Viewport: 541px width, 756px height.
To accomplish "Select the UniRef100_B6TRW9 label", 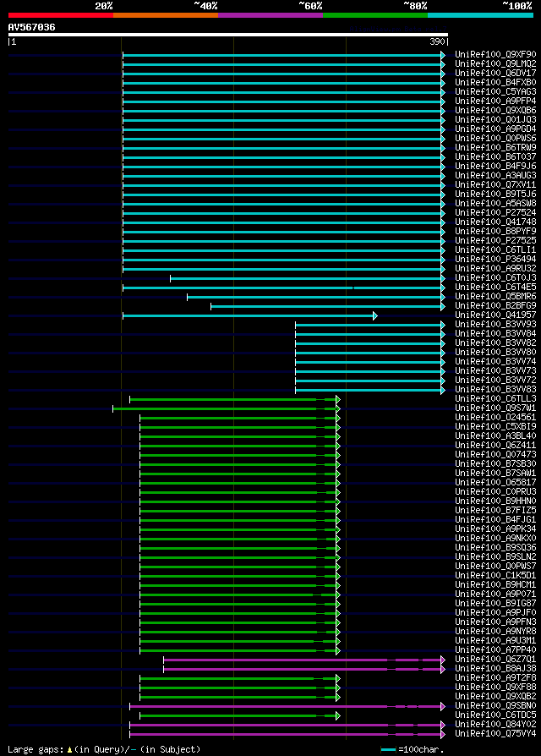I will (x=495, y=147).
